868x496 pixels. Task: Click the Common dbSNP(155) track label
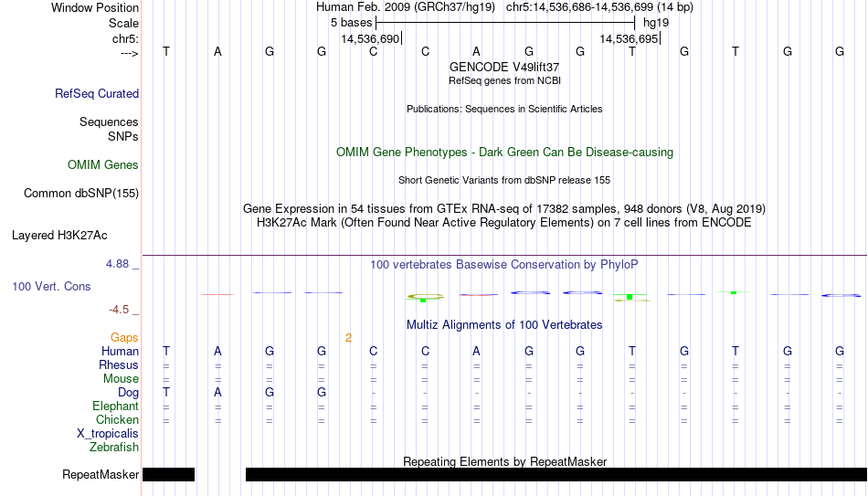80,194
